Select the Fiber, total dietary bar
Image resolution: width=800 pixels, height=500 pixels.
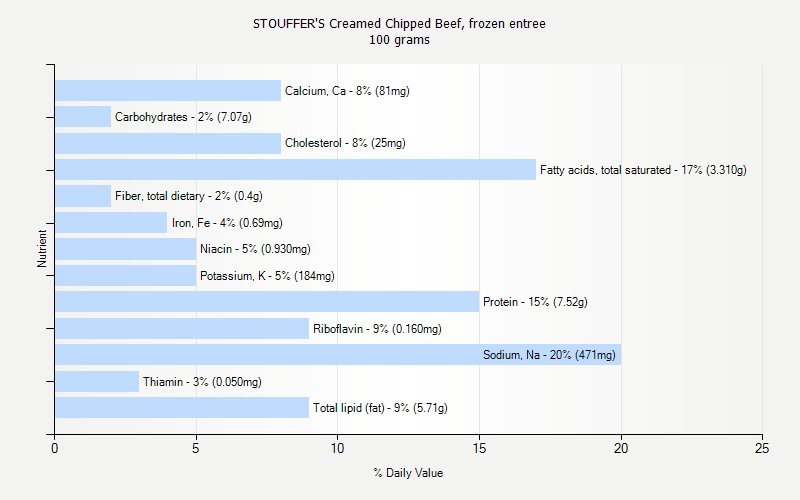click(x=83, y=196)
